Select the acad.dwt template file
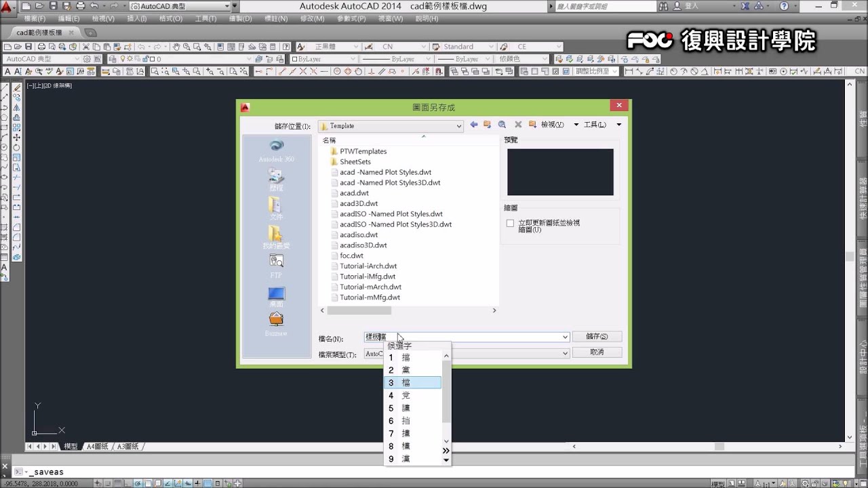 (354, 193)
